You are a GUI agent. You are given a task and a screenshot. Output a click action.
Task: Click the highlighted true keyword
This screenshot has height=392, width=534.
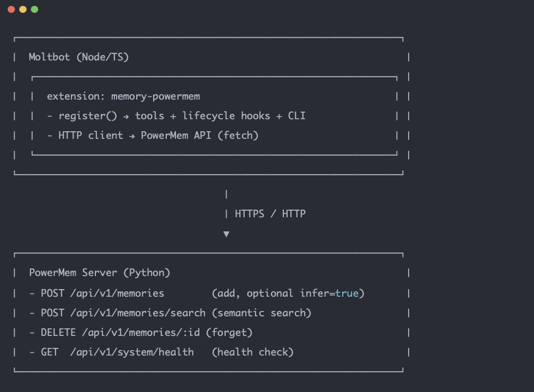(347, 293)
